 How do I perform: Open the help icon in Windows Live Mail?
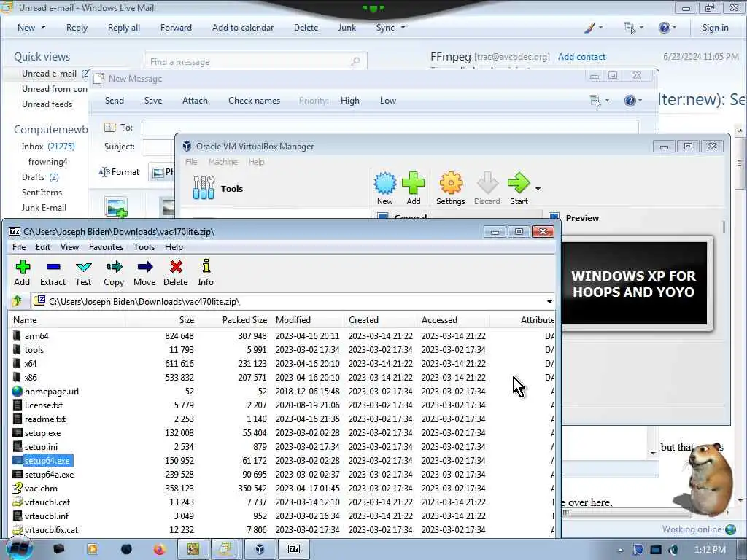(x=664, y=28)
